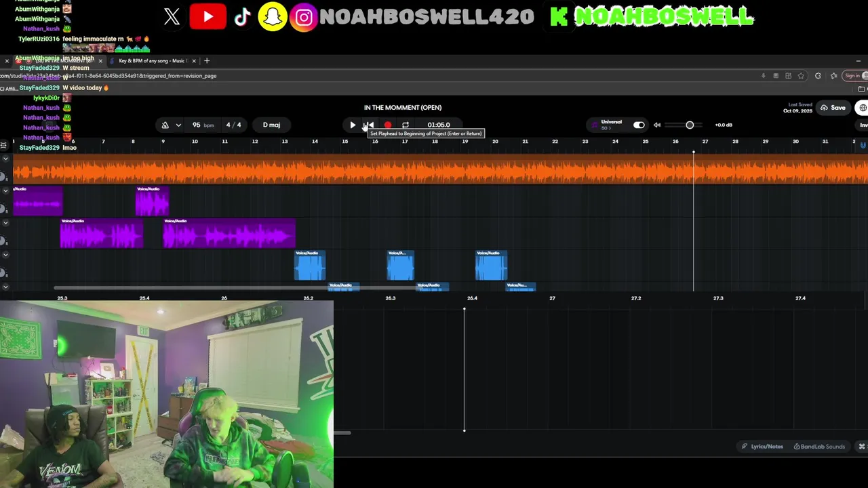868x488 pixels.
Task: Click the playhead marker near bar 26
Action: [x=693, y=152]
